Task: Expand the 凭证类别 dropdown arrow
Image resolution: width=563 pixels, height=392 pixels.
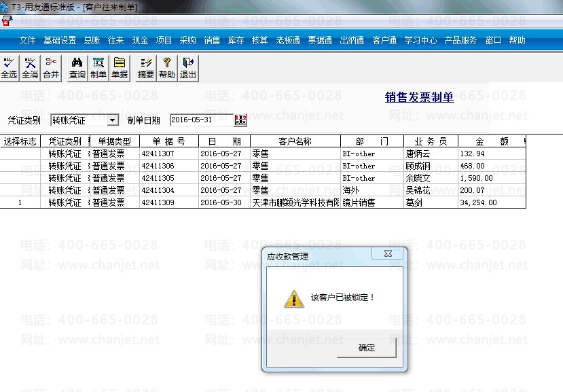Action: pos(113,120)
